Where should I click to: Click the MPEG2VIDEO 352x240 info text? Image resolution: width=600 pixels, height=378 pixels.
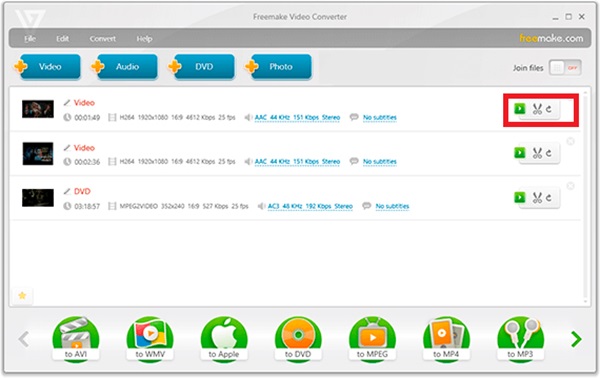pyautogui.click(x=184, y=206)
